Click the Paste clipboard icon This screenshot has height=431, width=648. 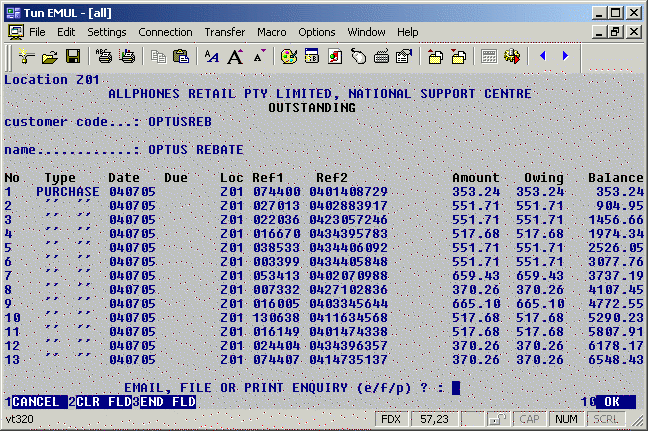coord(181,57)
